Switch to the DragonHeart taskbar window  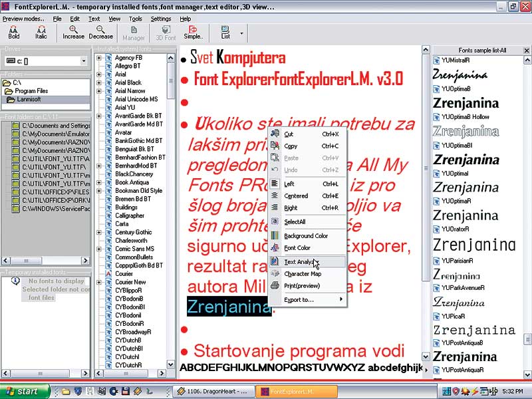[213, 391]
